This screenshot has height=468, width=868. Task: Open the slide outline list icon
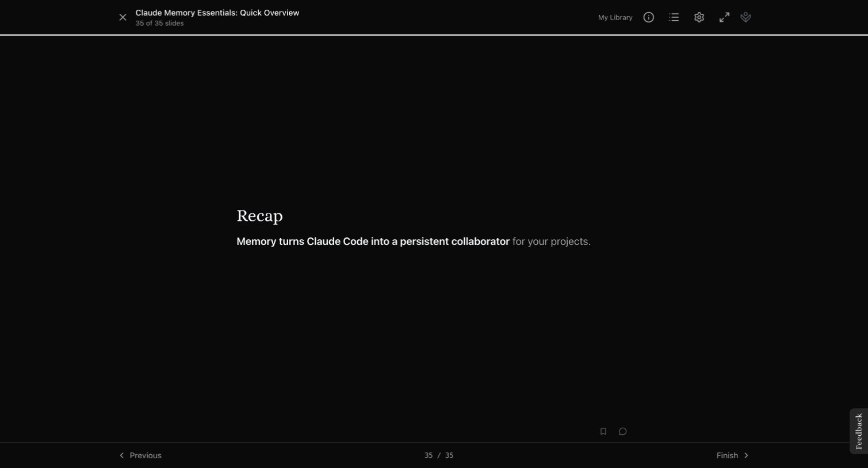coord(674,17)
